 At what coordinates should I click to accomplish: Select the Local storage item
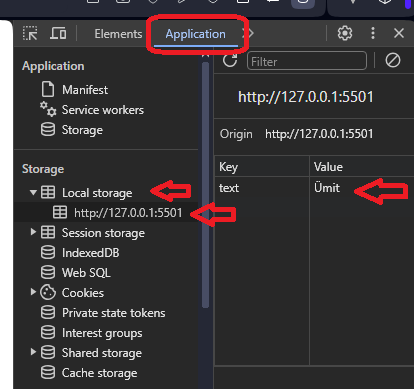[97, 193]
